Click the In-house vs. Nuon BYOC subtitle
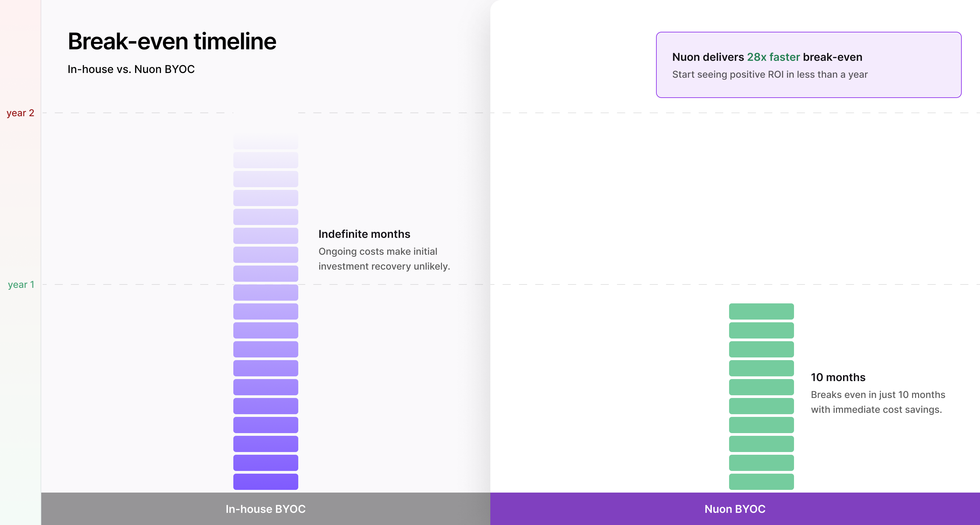The image size is (980, 525). click(x=131, y=69)
